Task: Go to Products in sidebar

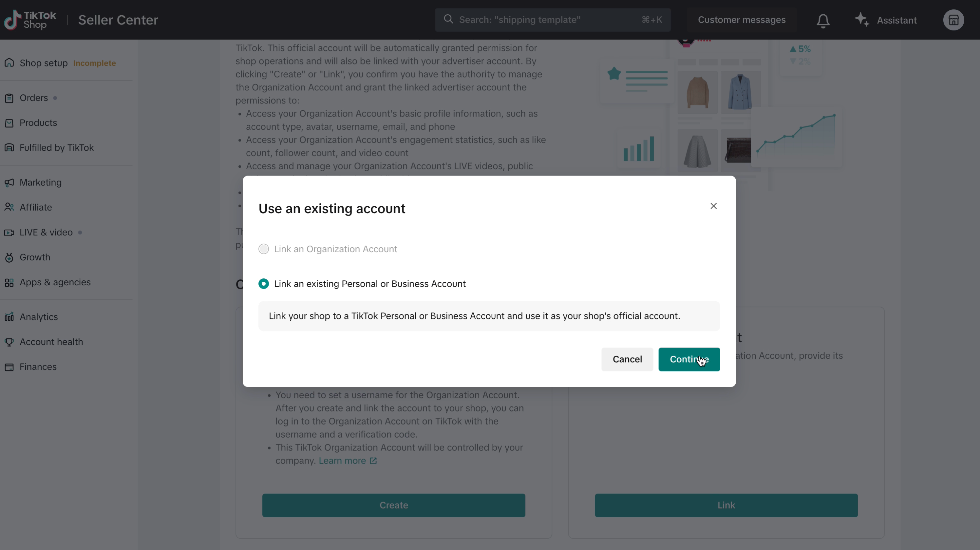Action: 38,123
